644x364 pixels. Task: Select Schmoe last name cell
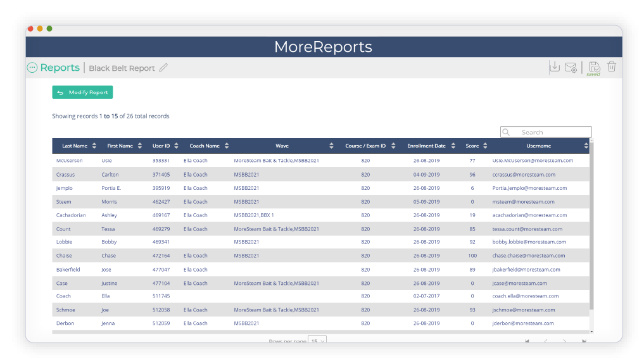click(x=66, y=310)
